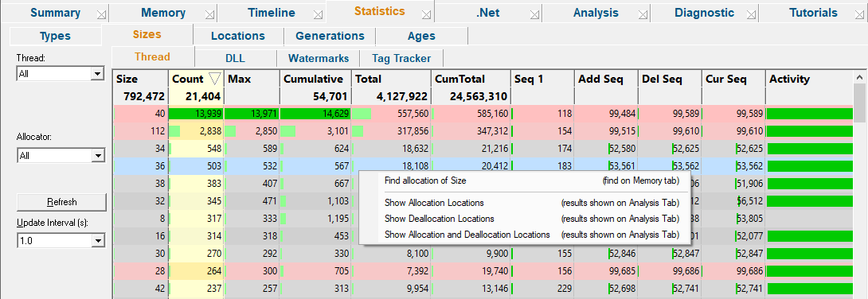Switch to the Generations tab
Screen dimensions: 868x299
tap(330, 36)
